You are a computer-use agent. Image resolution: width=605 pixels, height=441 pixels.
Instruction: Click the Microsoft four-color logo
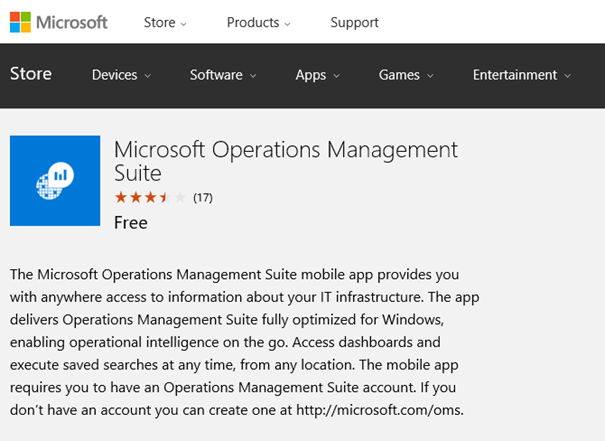(x=20, y=22)
